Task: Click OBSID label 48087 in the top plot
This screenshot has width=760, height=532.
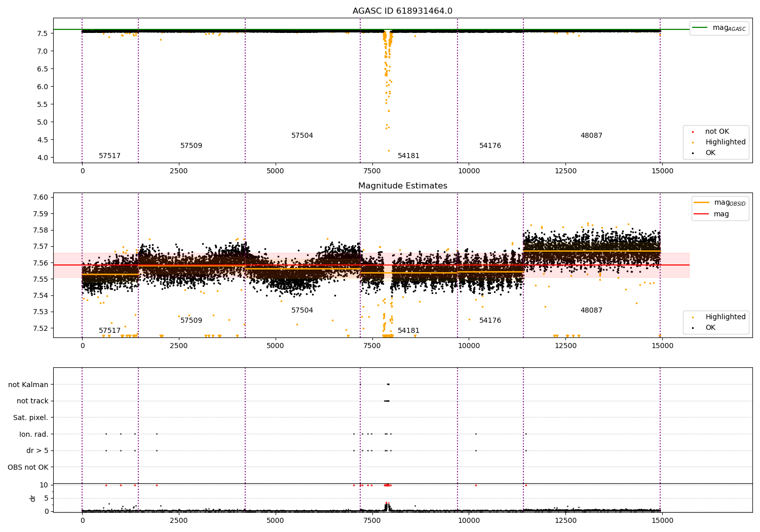Action: pyautogui.click(x=591, y=136)
